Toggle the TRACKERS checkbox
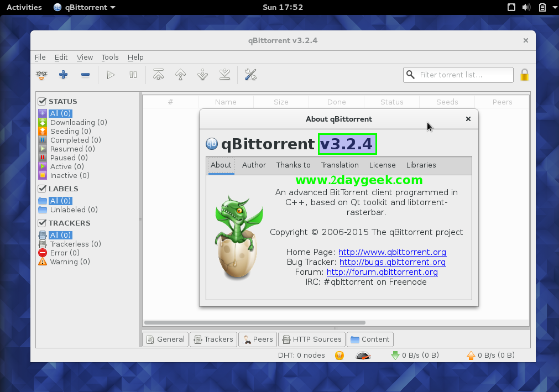 (42, 223)
